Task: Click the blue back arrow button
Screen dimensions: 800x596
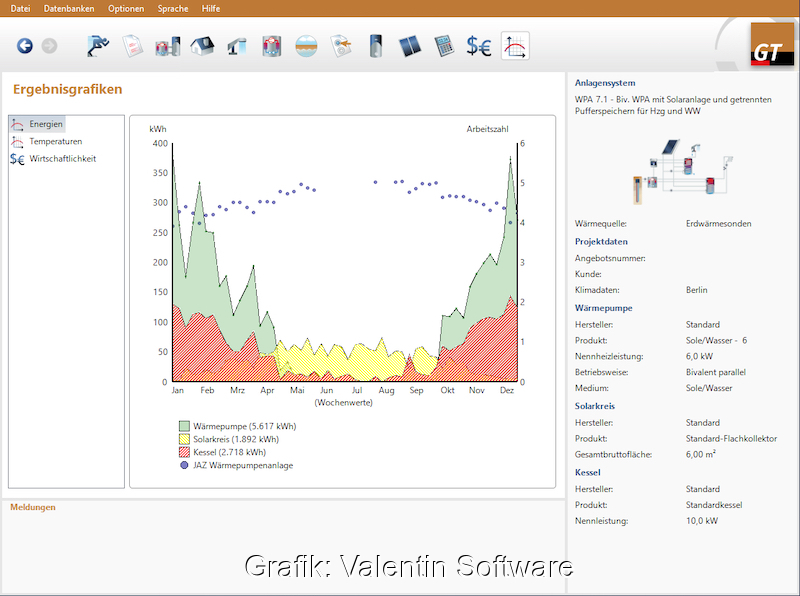Action: click(25, 45)
